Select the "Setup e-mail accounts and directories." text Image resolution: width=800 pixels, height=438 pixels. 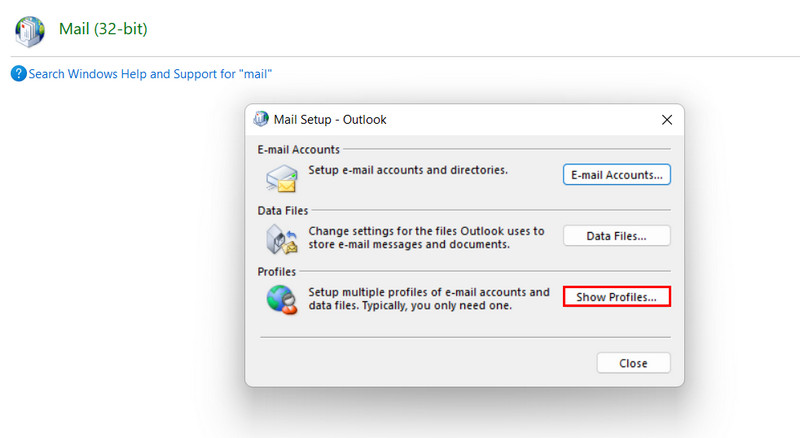point(408,170)
